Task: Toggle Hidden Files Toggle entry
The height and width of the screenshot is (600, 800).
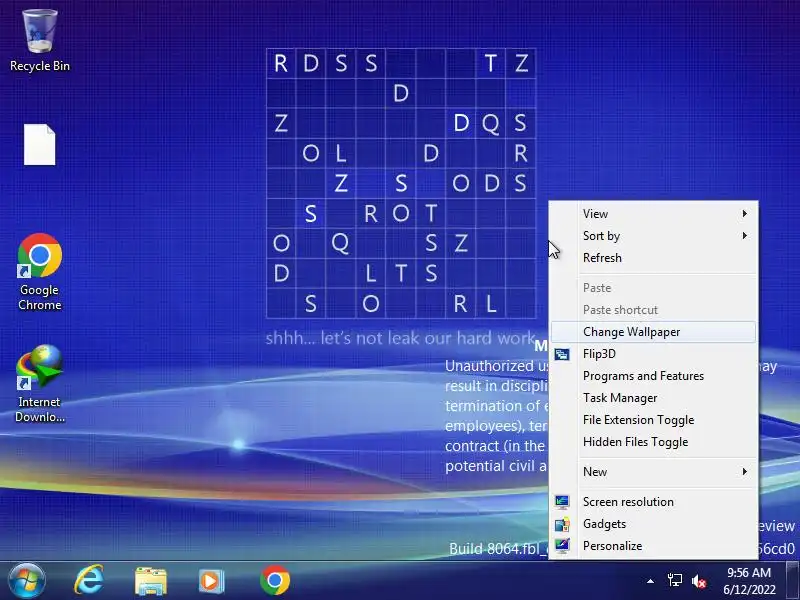Action: (x=654, y=441)
